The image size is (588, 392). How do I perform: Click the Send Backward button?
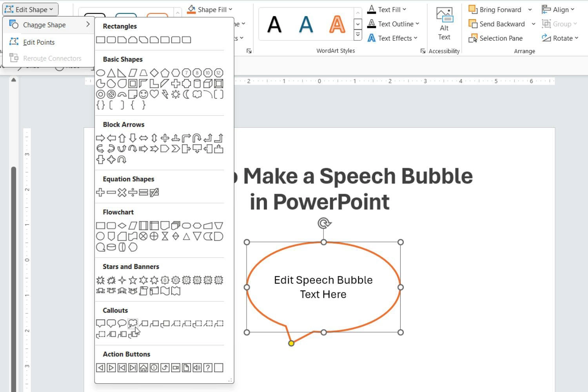click(497, 24)
